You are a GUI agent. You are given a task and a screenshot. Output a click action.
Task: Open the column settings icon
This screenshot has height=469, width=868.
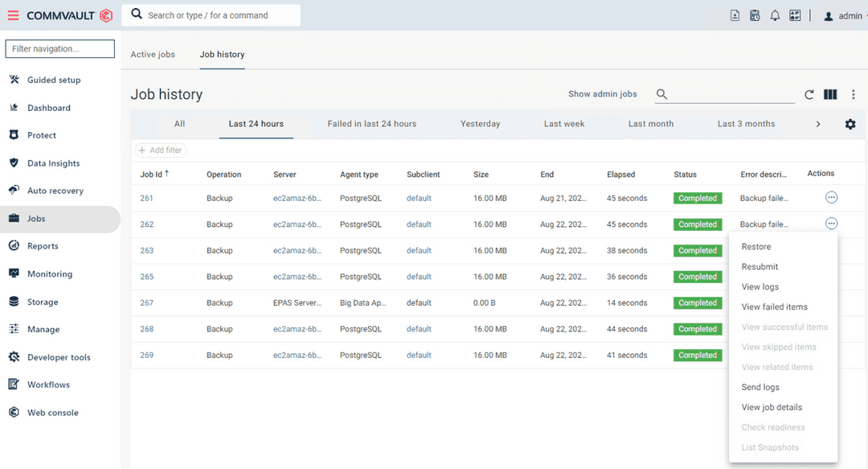click(x=830, y=94)
